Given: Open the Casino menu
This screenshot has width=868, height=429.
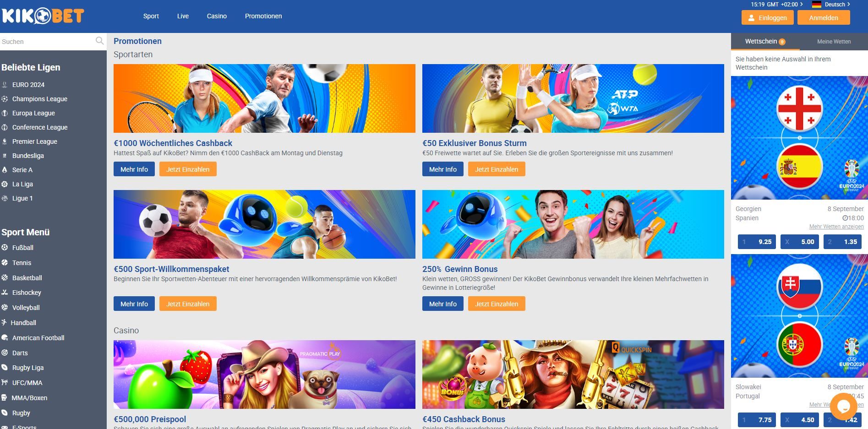Looking at the screenshot, I should [x=217, y=16].
